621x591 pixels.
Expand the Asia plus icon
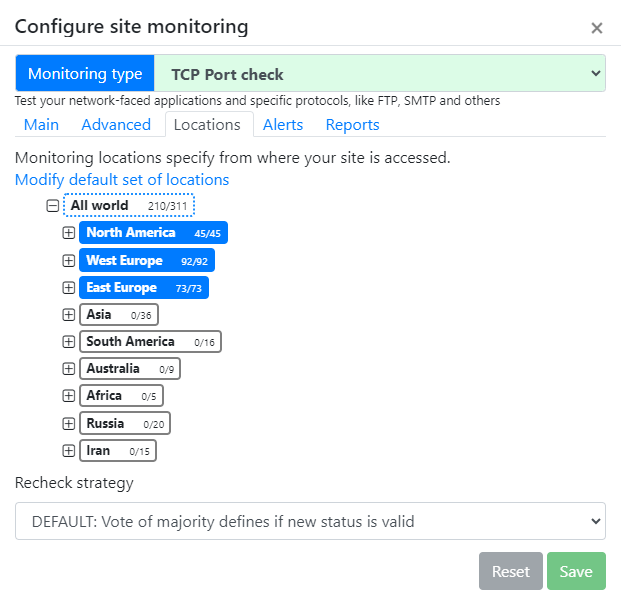[x=69, y=315]
